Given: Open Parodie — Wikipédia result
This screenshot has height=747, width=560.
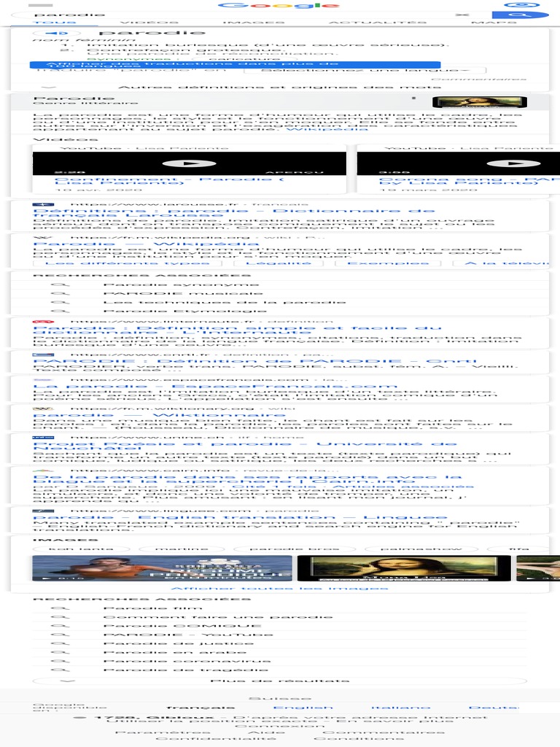Looking at the screenshot, I should tap(146, 244).
